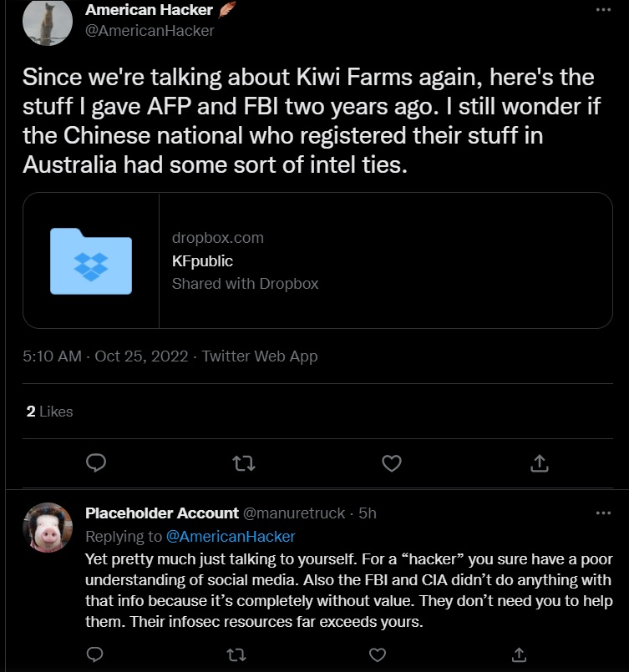Viewport: 629px width, 672px height.
Task: Click the Dropbox folder icon thumbnail
Action: [91, 260]
